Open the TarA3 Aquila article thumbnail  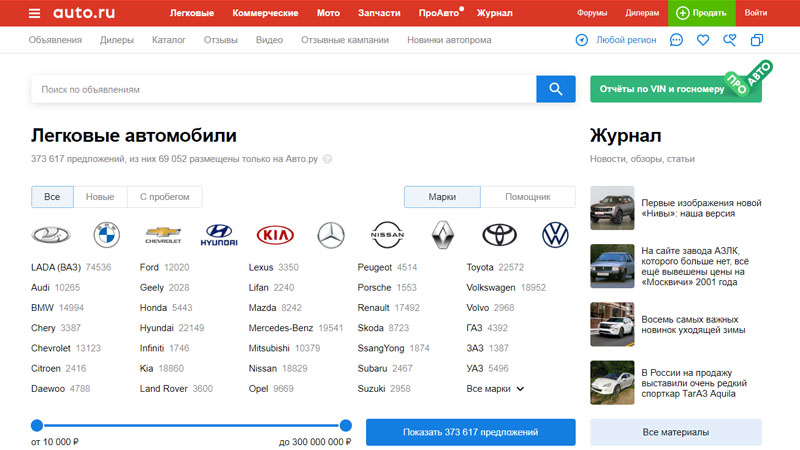point(612,383)
